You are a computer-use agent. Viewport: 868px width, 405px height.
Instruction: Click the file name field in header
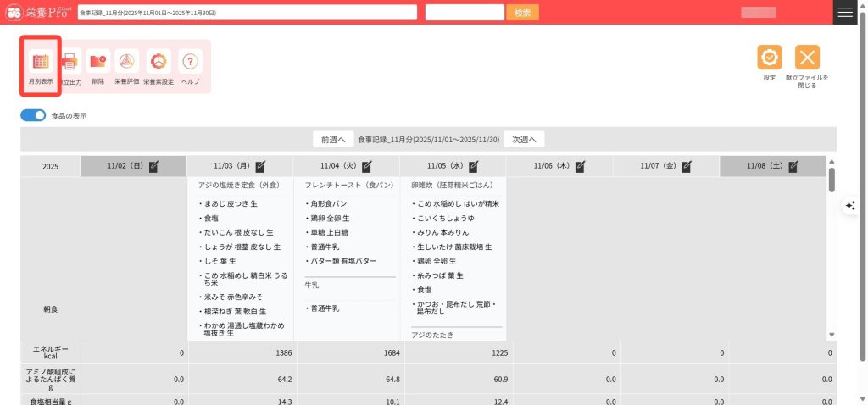[x=246, y=13]
